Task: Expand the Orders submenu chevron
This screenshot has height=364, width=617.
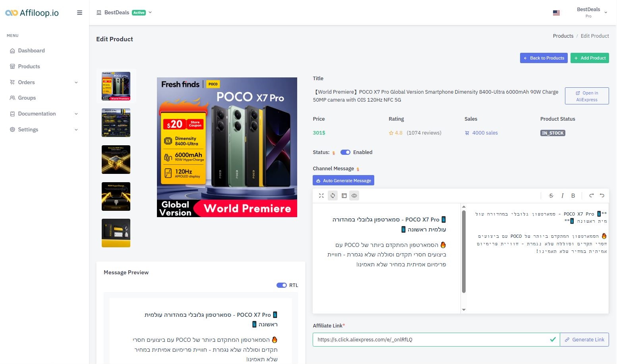Action: [76, 82]
